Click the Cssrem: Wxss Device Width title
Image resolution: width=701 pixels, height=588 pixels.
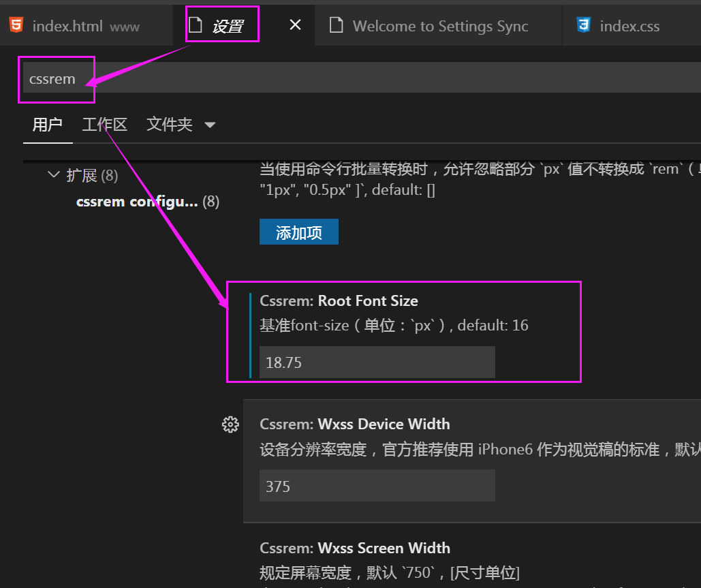(355, 424)
